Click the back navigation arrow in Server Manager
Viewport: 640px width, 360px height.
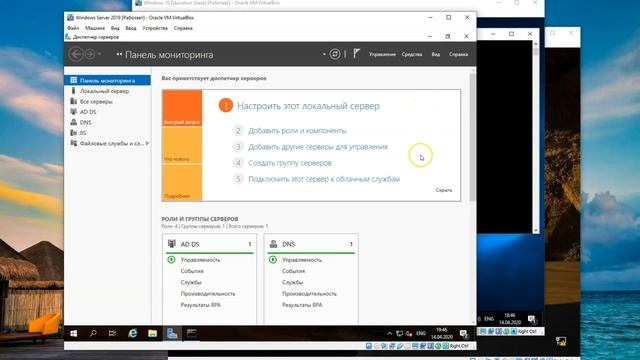tap(76, 54)
